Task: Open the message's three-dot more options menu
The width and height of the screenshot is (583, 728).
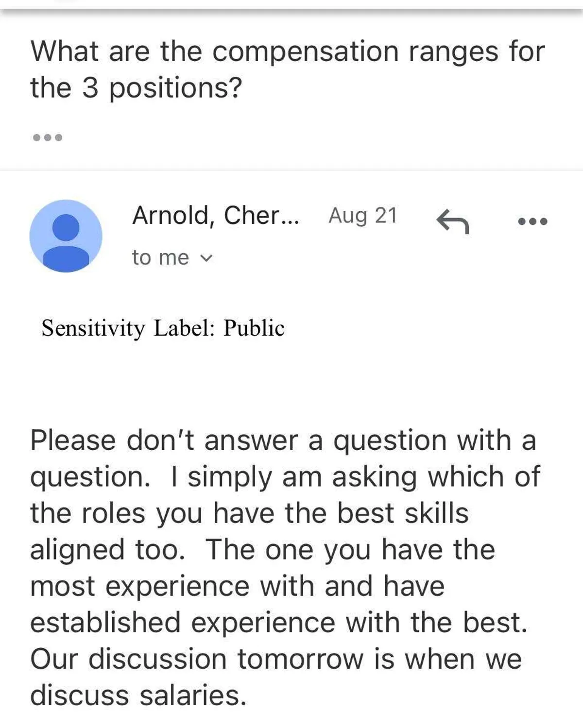Action: coord(532,221)
